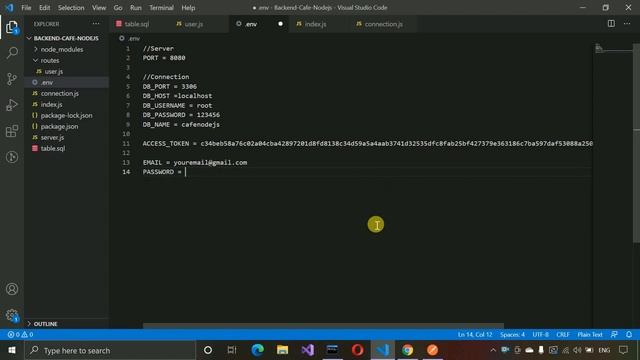Switch to the connection.js tab
This screenshot has height=360, width=640.
coord(383,24)
